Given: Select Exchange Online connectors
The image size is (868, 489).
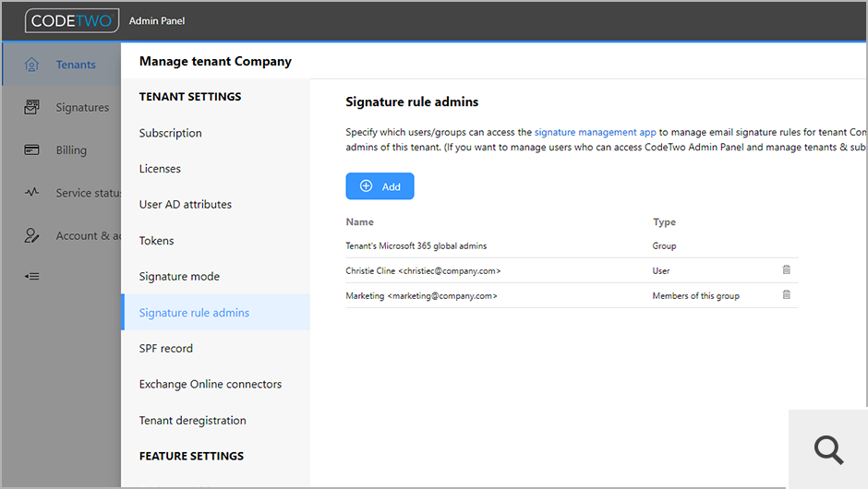Looking at the screenshot, I should (x=211, y=385).
